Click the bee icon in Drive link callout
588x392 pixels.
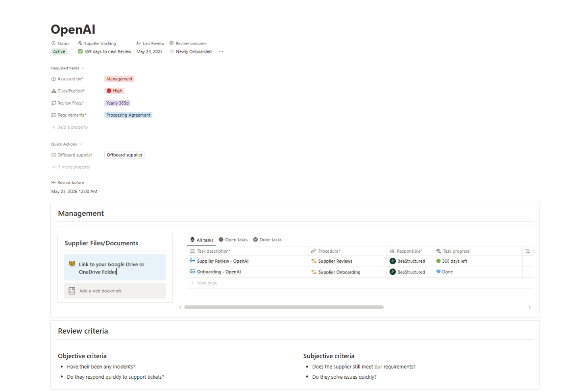click(x=72, y=264)
